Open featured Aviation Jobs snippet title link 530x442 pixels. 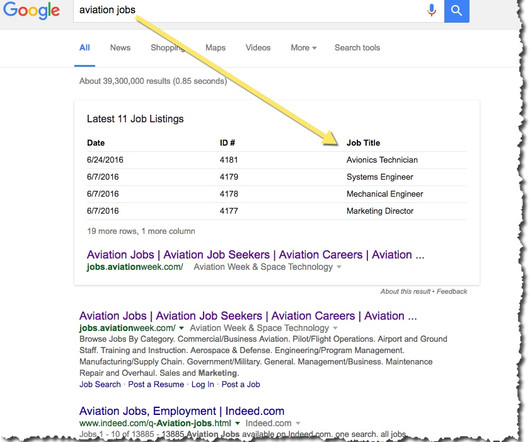(x=256, y=254)
